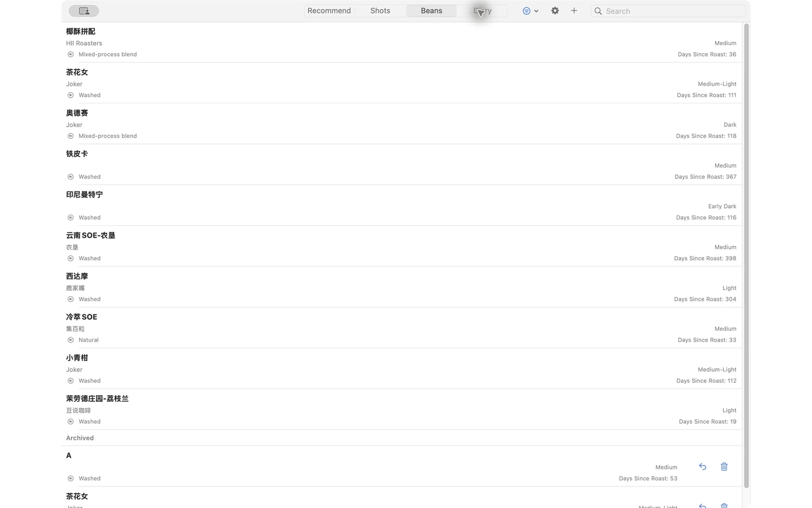This screenshot has height=508, width=812.
Task: Switch to the Shots tab
Action: [380, 11]
